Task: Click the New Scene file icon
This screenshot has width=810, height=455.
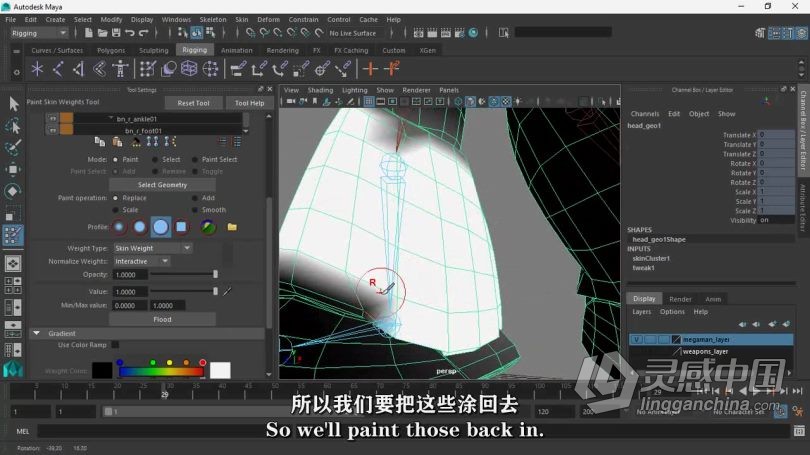Action: point(89,33)
